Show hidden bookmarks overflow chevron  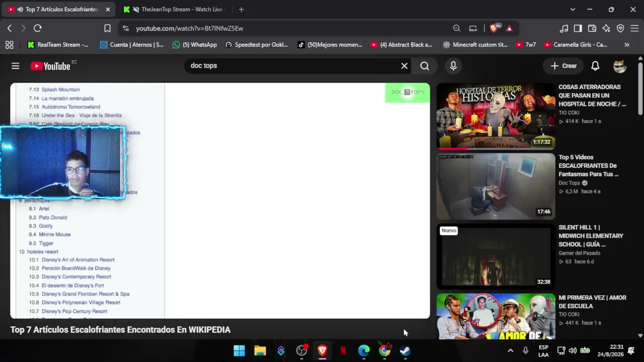pos(627,45)
